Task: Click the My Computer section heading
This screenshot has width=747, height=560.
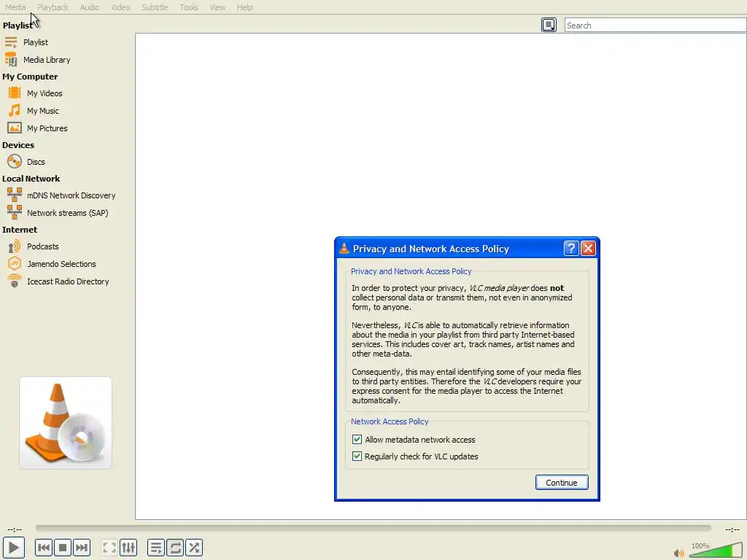Action: [30, 77]
